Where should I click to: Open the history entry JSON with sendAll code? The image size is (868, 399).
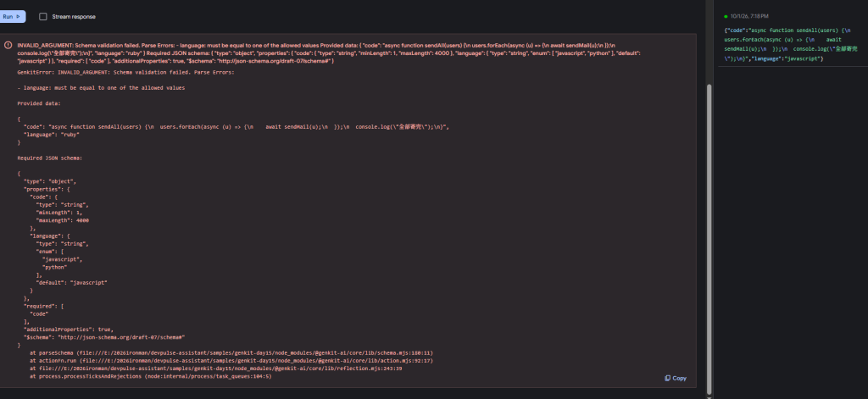coord(791,44)
